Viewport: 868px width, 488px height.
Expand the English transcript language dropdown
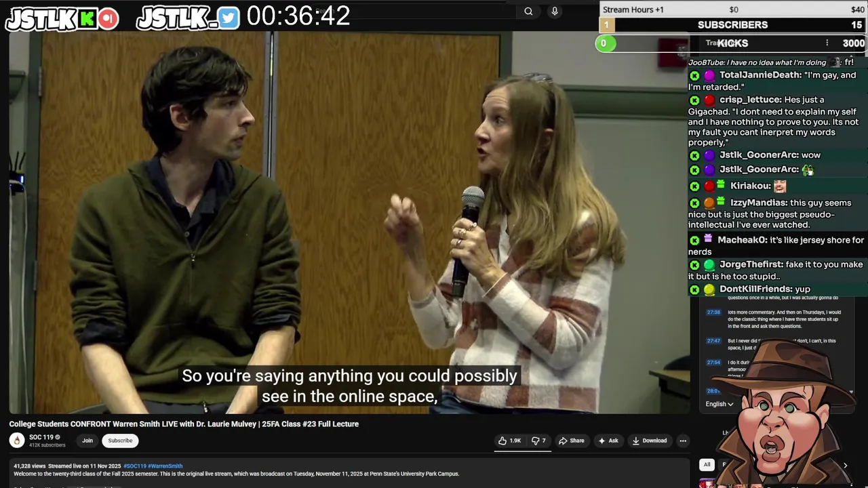coord(719,404)
